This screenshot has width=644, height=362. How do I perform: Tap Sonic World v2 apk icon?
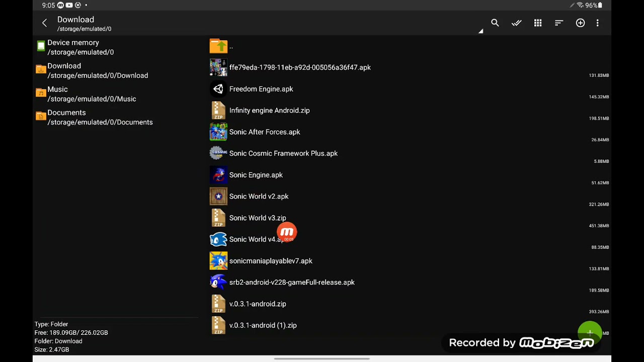point(218,197)
